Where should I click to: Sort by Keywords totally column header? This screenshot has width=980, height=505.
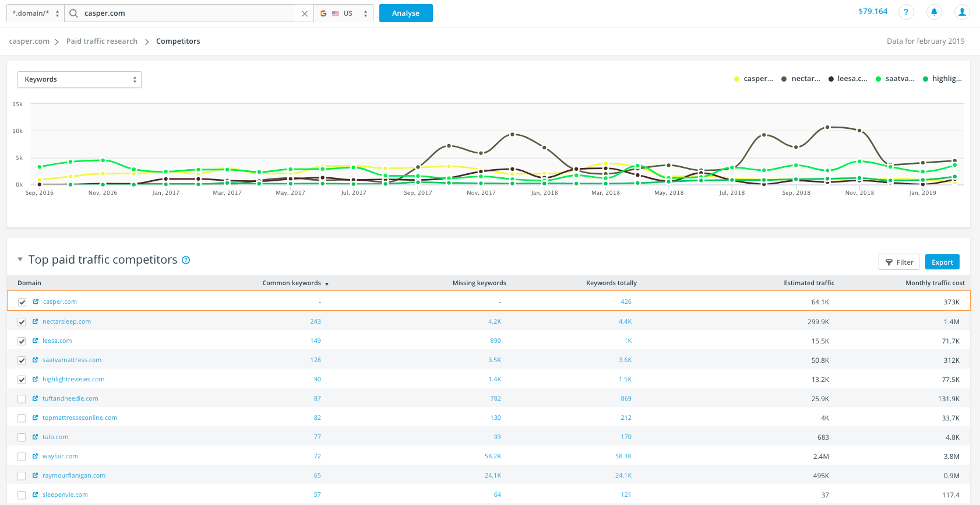click(611, 283)
